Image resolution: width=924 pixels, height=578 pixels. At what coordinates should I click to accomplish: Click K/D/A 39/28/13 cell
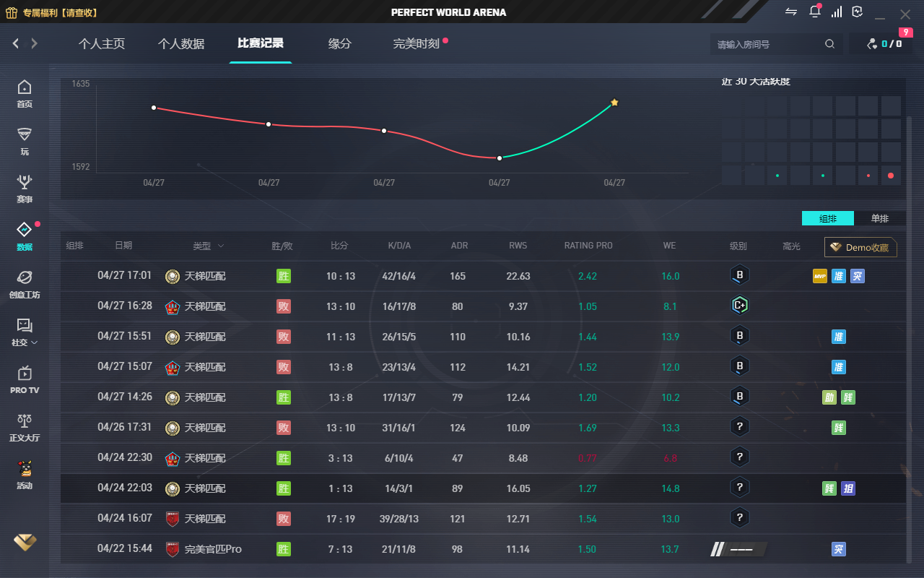(x=399, y=519)
